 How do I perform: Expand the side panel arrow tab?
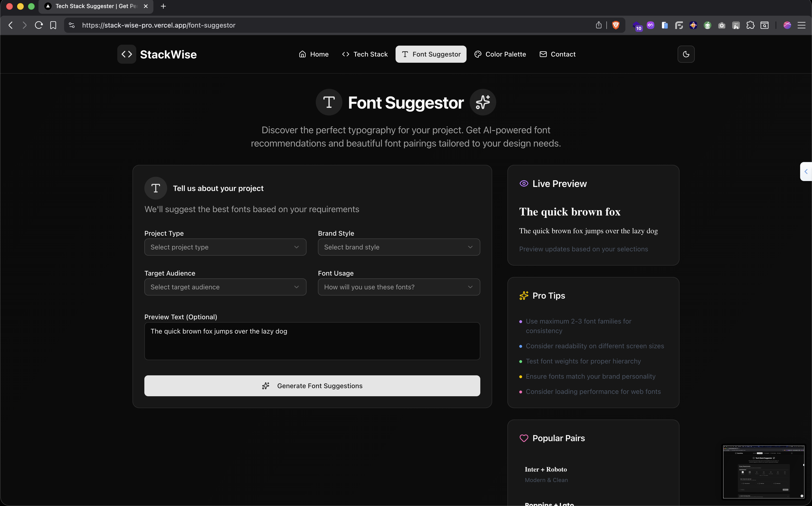click(806, 171)
